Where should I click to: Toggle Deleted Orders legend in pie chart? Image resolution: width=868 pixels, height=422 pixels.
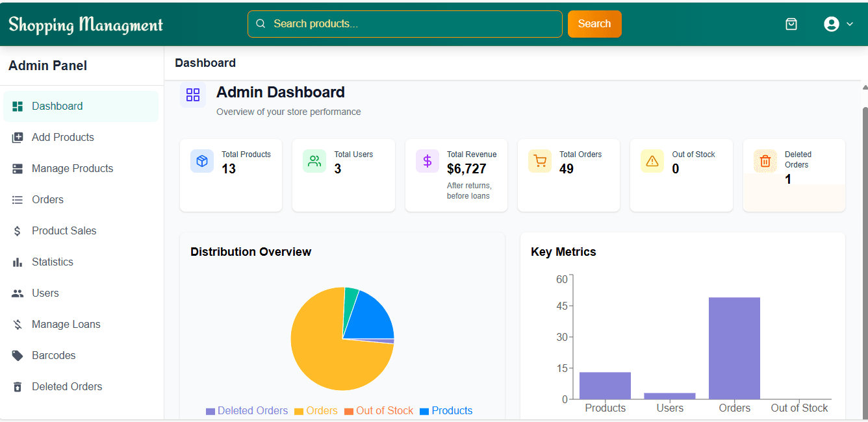click(247, 411)
